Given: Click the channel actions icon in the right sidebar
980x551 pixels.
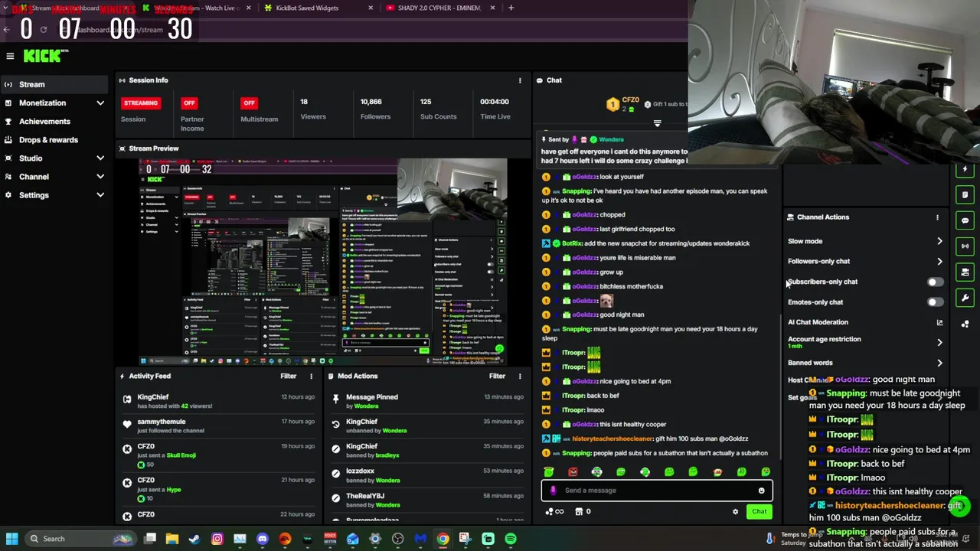Looking at the screenshot, I should click(x=965, y=272).
